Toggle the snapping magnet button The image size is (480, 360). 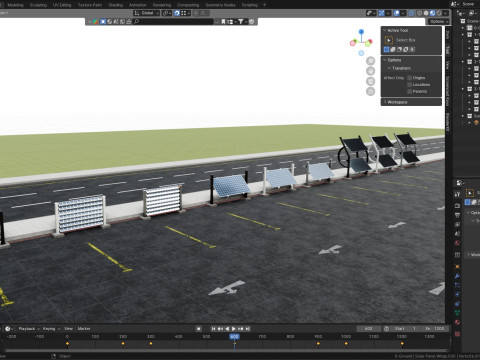pos(177,13)
